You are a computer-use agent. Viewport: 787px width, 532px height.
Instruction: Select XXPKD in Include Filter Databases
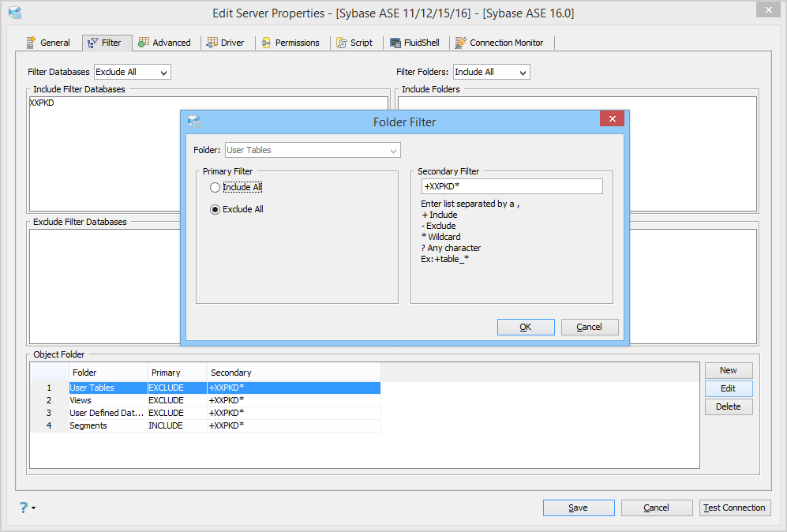click(x=42, y=103)
